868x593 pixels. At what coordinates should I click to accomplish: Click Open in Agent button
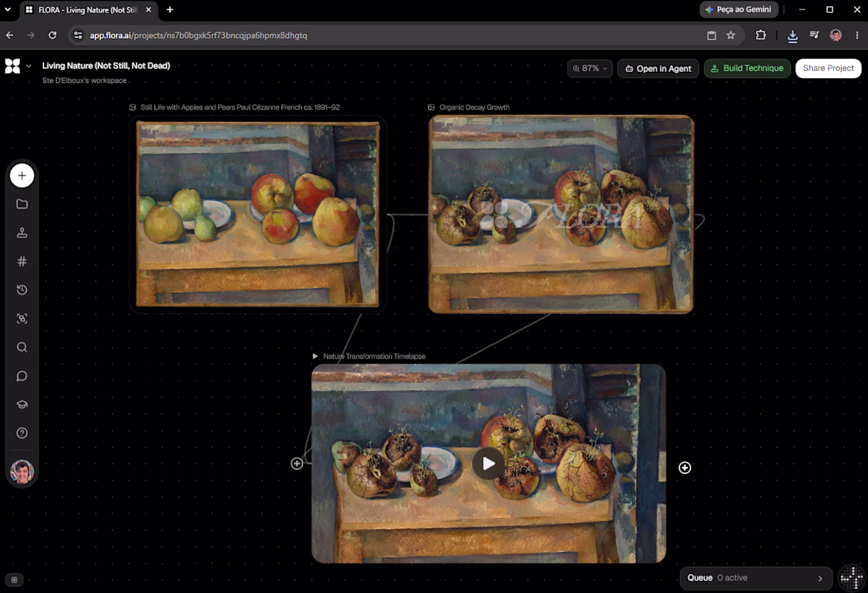[x=658, y=69]
